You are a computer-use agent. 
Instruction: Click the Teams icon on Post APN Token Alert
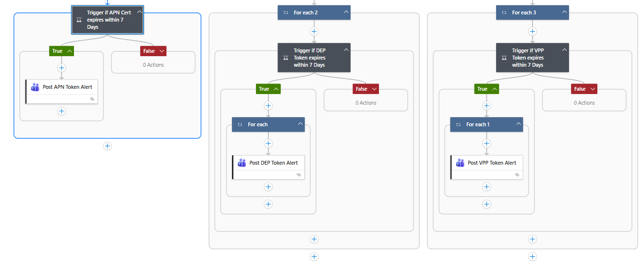35,87
